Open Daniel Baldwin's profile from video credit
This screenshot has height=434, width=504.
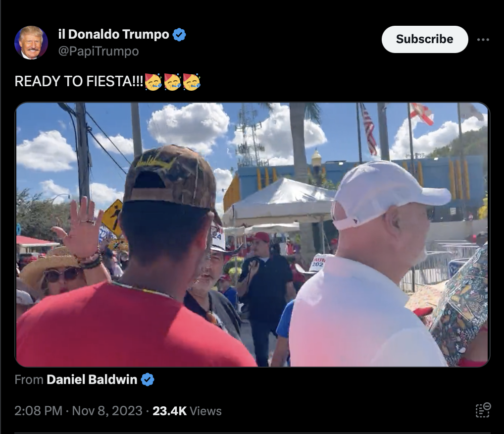pyautogui.click(x=92, y=380)
